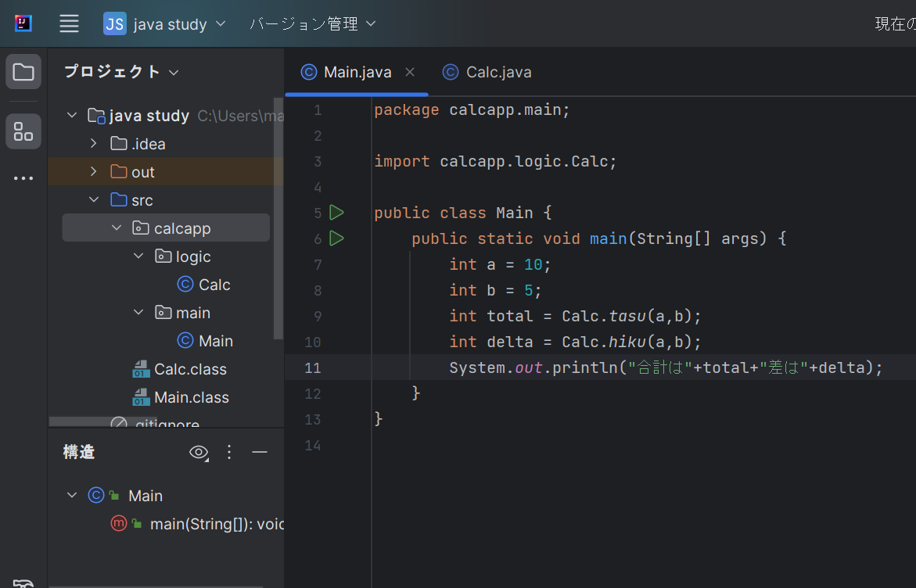The image size is (916, 588).
Task: Select the .idea folder row
Action: [x=165, y=144]
